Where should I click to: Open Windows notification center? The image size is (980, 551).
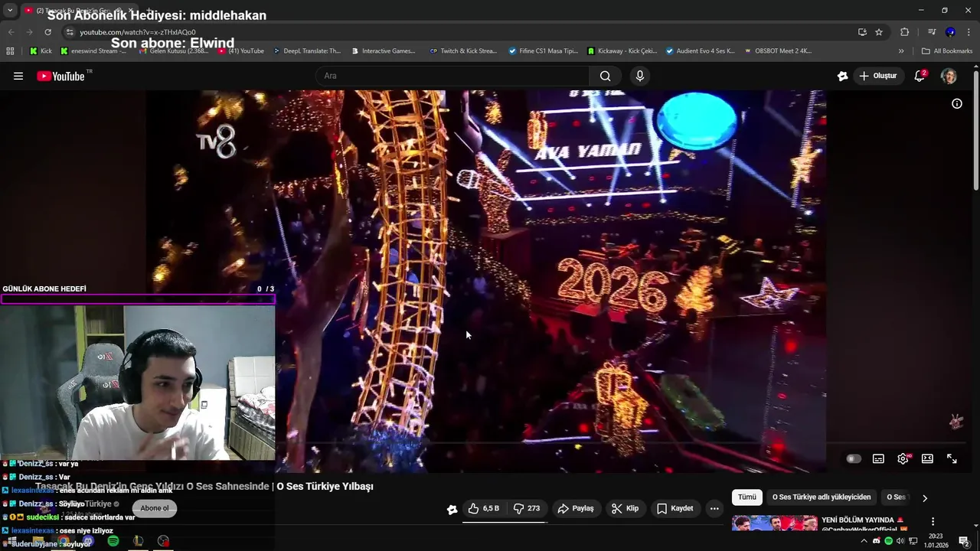tap(964, 541)
